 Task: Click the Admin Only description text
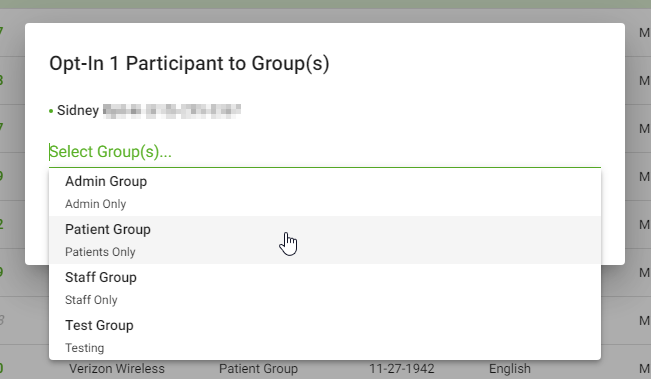95,204
